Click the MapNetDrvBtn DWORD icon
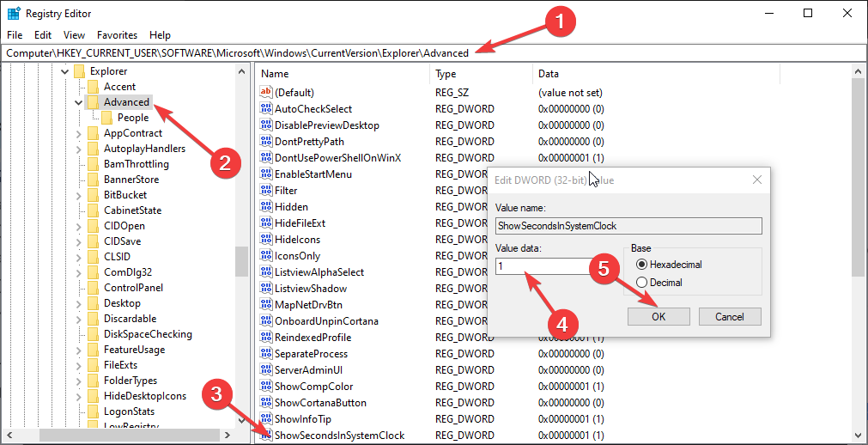This screenshot has height=445, width=868. pyautogui.click(x=266, y=305)
